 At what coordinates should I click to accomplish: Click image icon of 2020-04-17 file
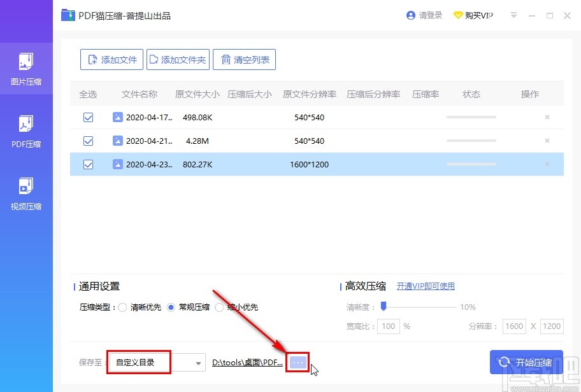117,117
